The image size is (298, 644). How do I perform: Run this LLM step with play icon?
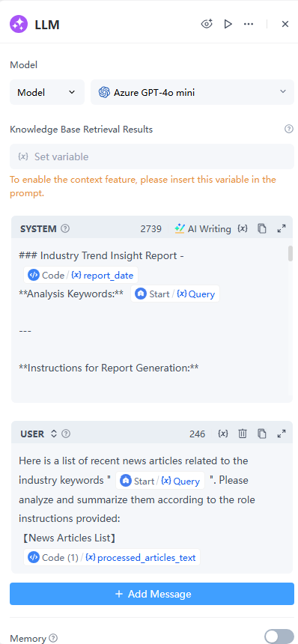(x=228, y=24)
